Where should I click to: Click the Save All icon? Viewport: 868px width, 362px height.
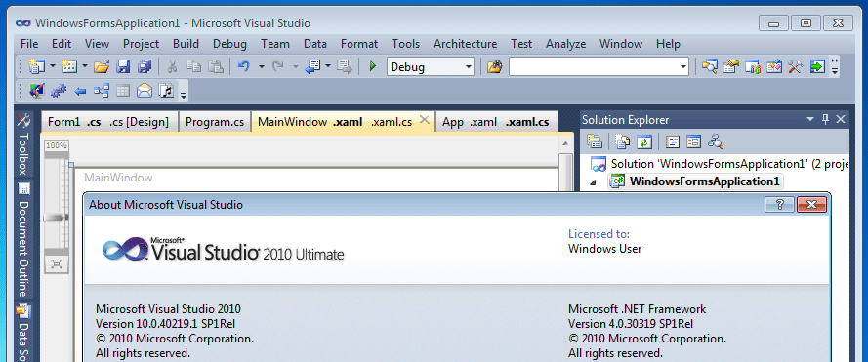pyautogui.click(x=145, y=67)
